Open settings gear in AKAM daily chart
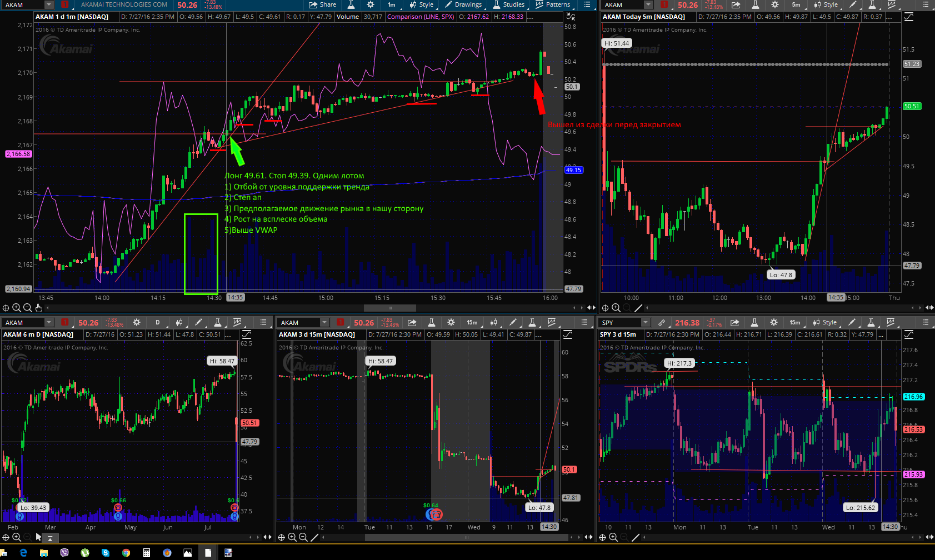 tap(137, 322)
